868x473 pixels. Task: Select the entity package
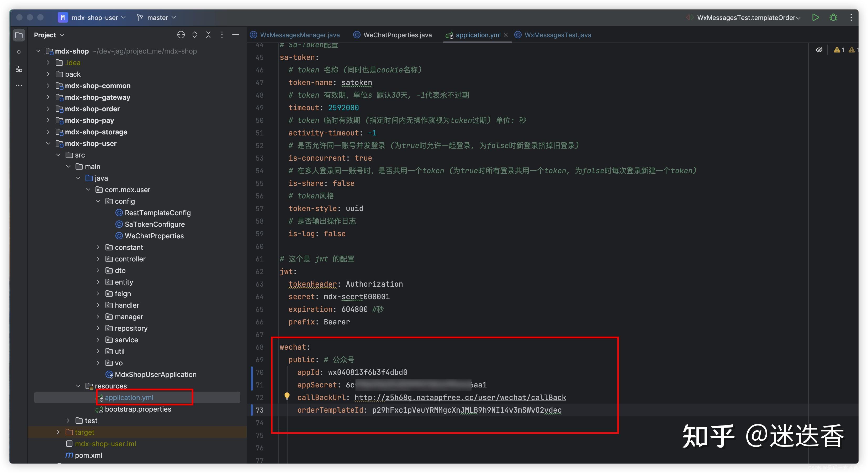124,282
